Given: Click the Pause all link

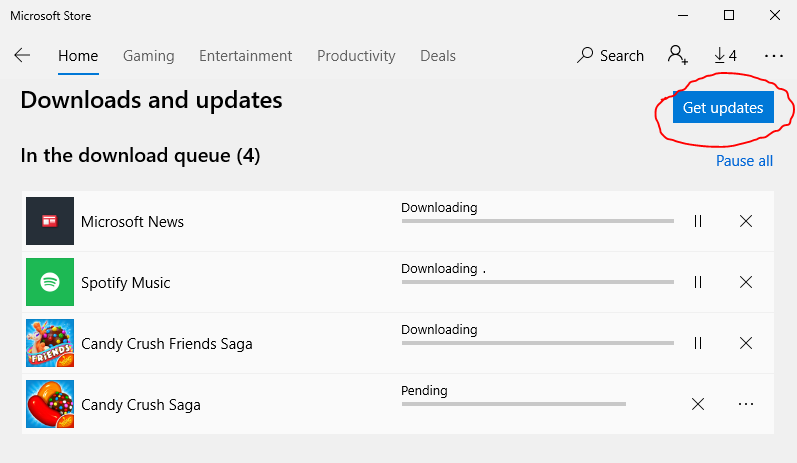Looking at the screenshot, I should click(744, 161).
